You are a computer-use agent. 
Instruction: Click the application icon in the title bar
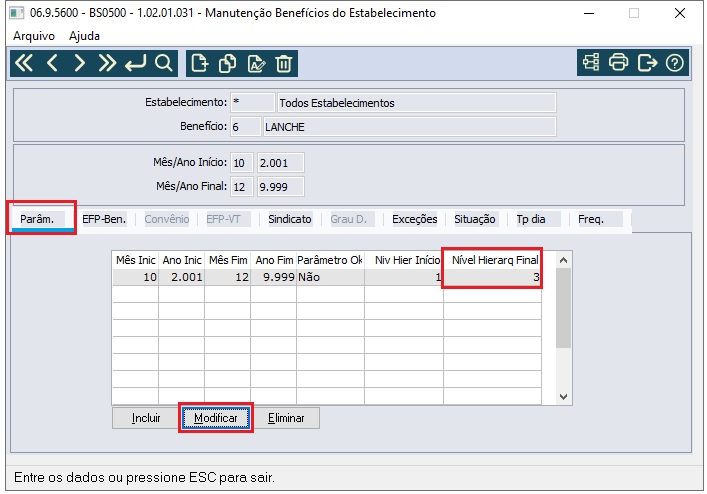pos(17,13)
